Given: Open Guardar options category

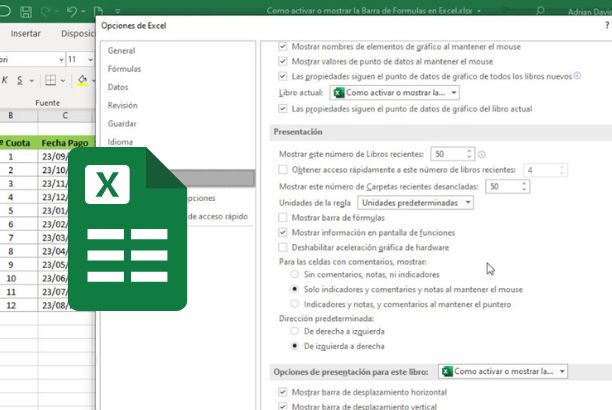Looking at the screenshot, I should (122, 124).
